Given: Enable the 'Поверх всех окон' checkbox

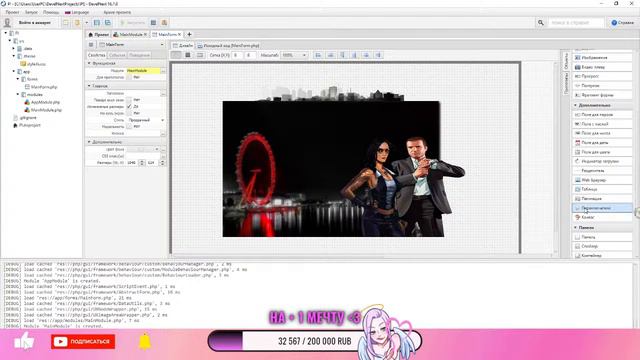Looking at the screenshot, I should pyautogui.click(x=129, y=100).
